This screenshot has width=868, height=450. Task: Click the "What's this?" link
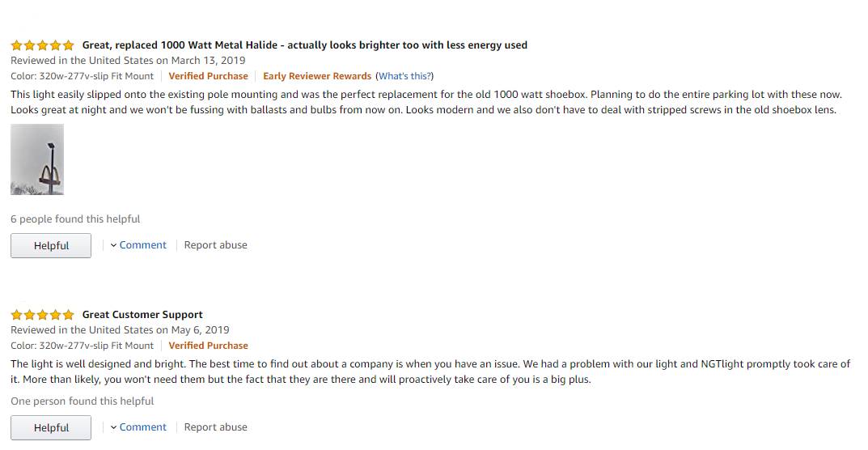point(405,76)
